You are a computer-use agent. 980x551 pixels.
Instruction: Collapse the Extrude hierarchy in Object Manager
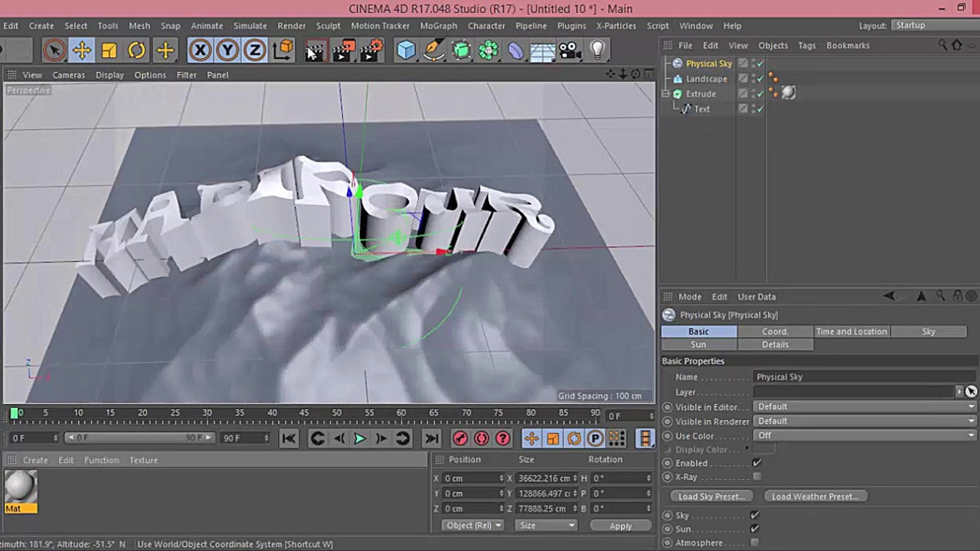(x=666, y=93)
